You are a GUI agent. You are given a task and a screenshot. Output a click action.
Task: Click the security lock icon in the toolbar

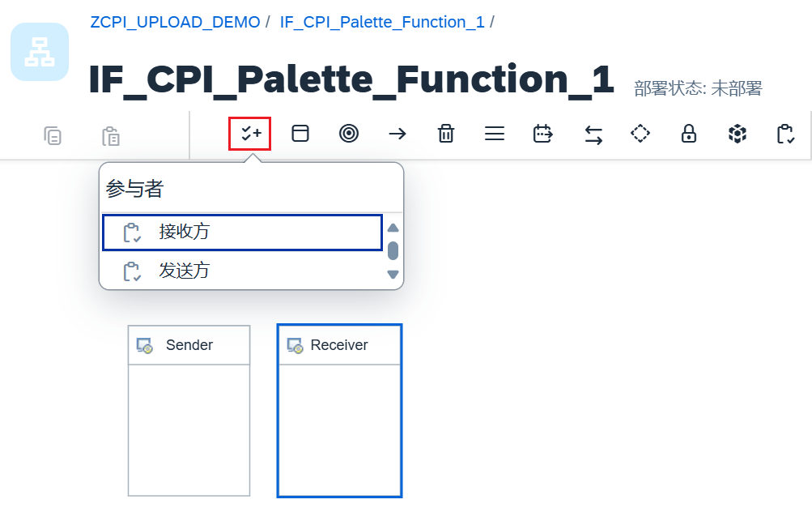pos(689,133)
